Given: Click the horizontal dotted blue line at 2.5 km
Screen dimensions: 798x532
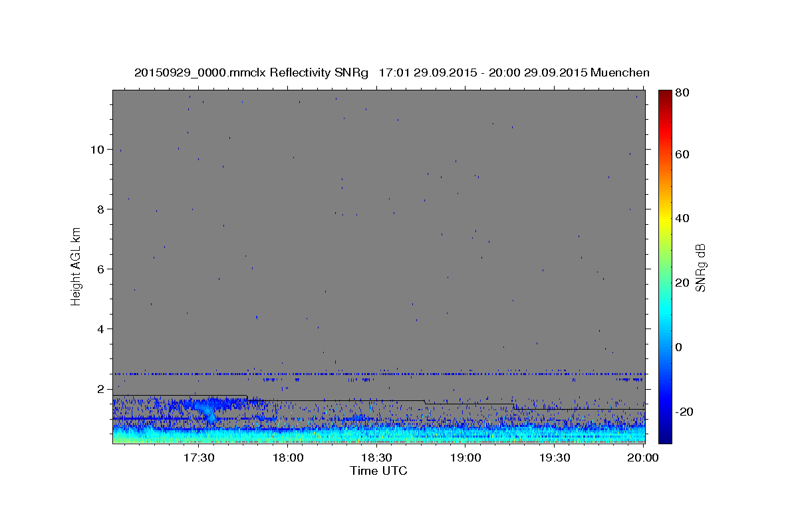Looking at the screenshot, I should click(x=378, y=374).
